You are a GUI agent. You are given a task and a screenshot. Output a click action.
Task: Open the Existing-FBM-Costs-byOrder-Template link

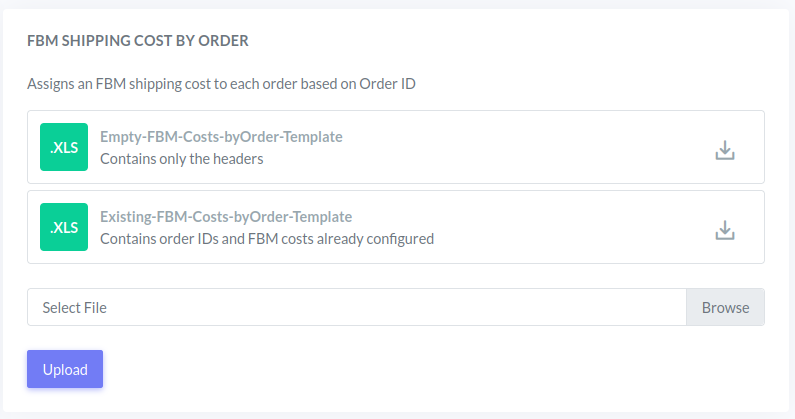click(x=226, y=216)
